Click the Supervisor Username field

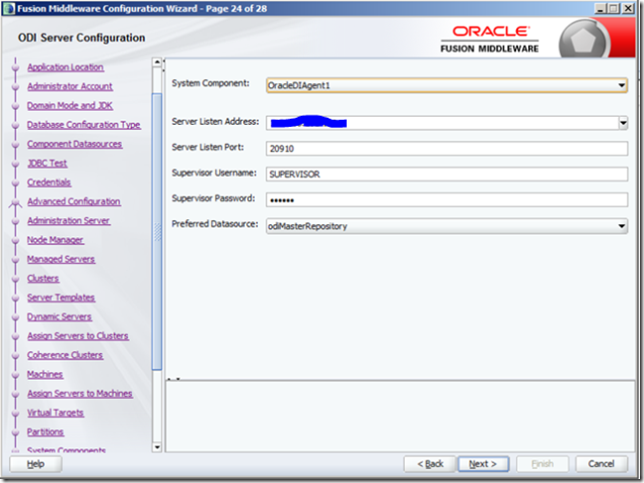447,174
